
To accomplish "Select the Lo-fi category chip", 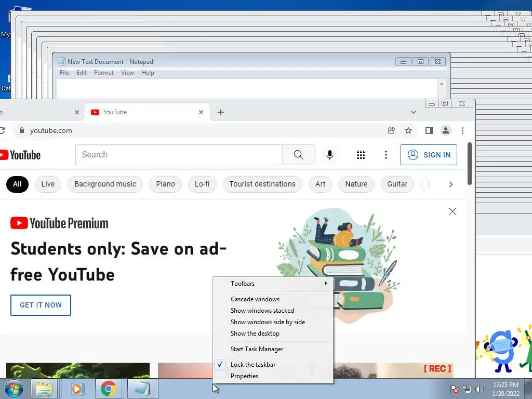I will tap(202, 184).
